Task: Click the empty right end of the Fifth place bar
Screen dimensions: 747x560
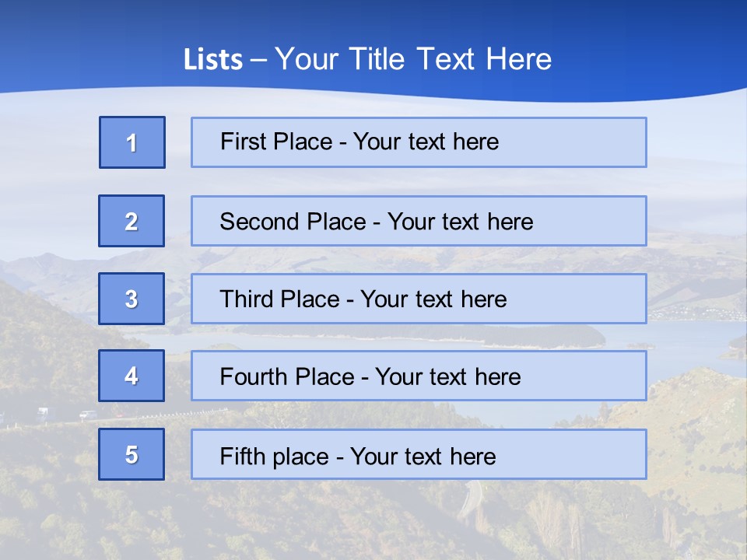Action: 591,454
